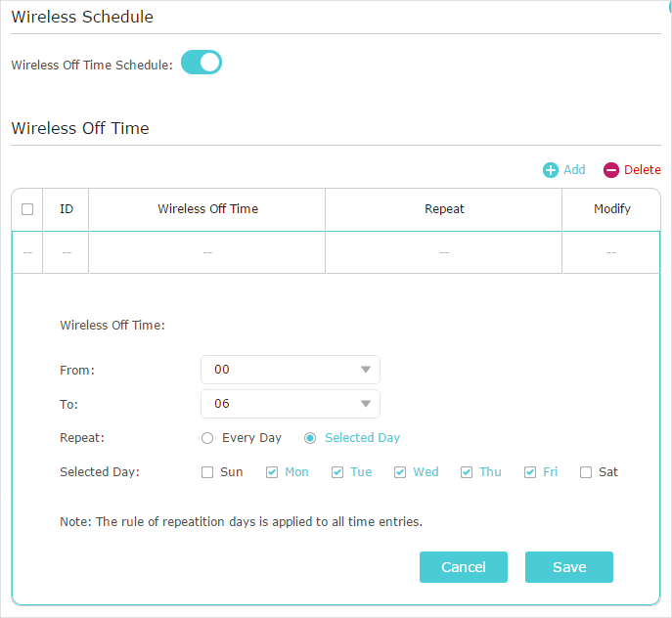Check the Sun checkbox
Image resolution: width=672 pixels, height=618 pixels.
pos(207,472)
